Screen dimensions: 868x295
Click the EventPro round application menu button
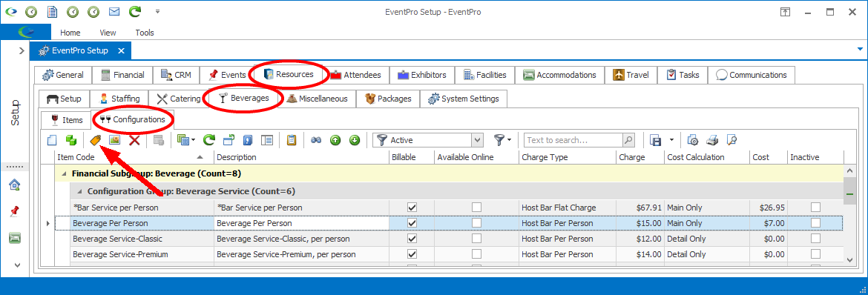(25, 33)
